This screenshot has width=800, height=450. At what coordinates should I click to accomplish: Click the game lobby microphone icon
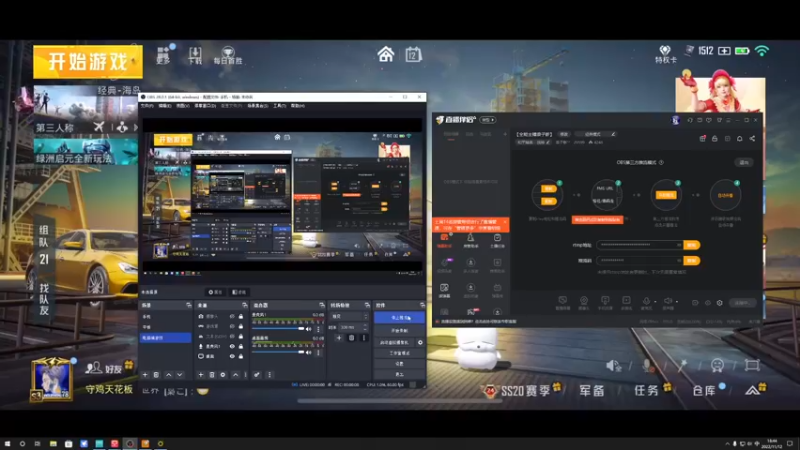point(648,365)
